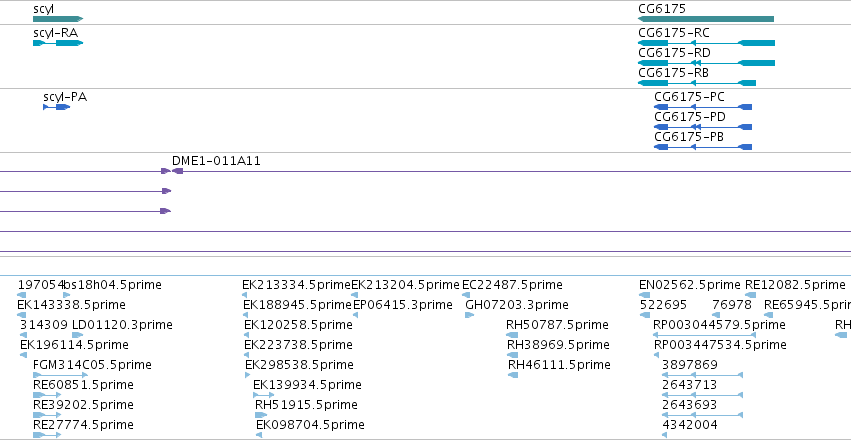Select the scyl-RA transcript glyph
The height and width of the screenshot is (440, 851).
pos(58,43)
